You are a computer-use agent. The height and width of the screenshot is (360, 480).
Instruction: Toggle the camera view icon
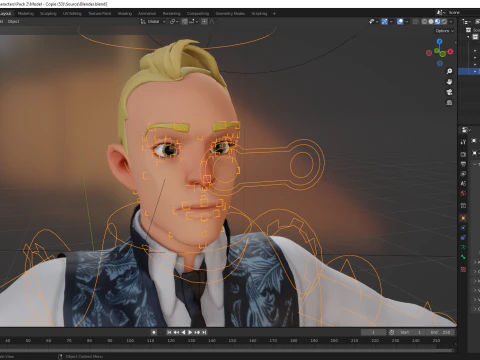coord(449,92)
